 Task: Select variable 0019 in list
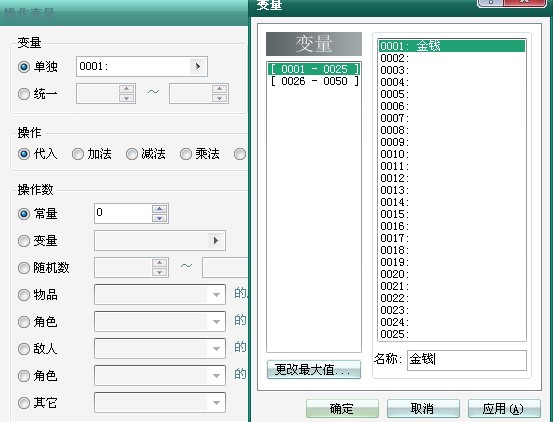452,262
